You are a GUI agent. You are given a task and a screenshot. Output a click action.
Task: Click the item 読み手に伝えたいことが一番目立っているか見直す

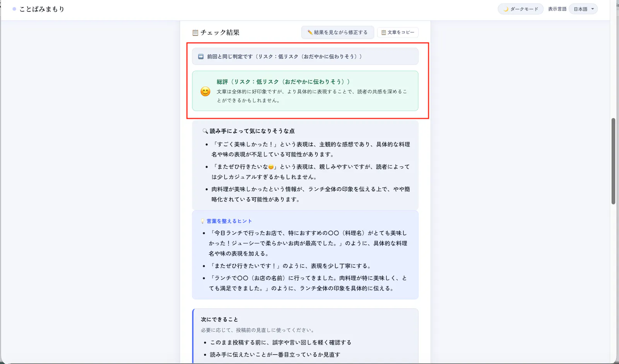pyautogui.click(x=275, y=355)
